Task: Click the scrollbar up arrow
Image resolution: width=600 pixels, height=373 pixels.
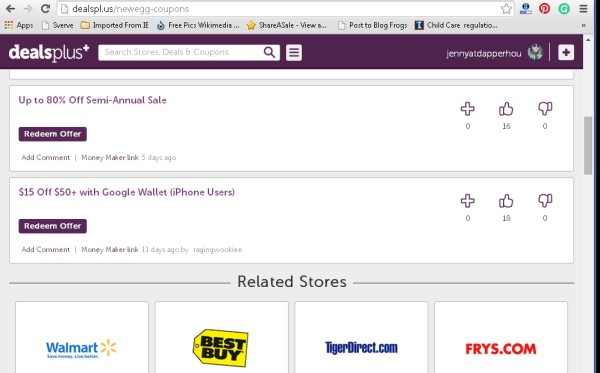Action: tap(588, 39)
